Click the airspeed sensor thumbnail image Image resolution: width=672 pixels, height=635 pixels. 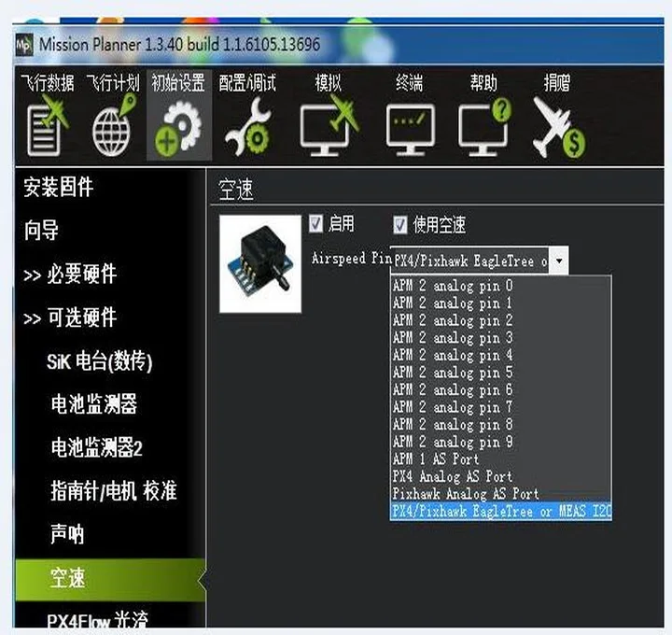tap(260, 263)
